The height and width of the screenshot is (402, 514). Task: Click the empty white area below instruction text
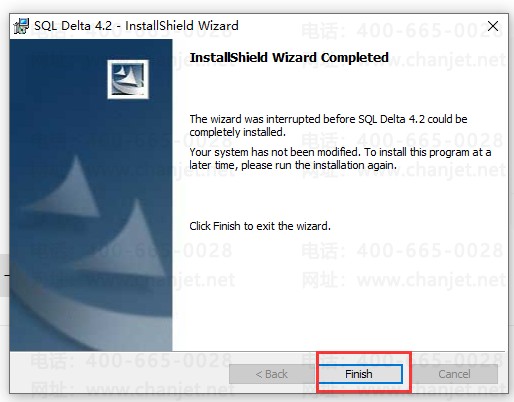click(x=340, y=290)
